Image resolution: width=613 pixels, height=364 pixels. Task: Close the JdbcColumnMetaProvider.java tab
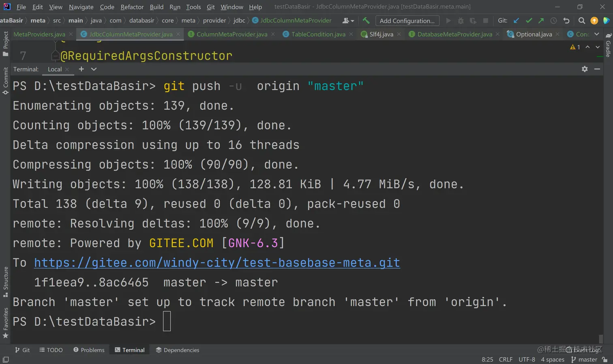(x=178, y=34)
